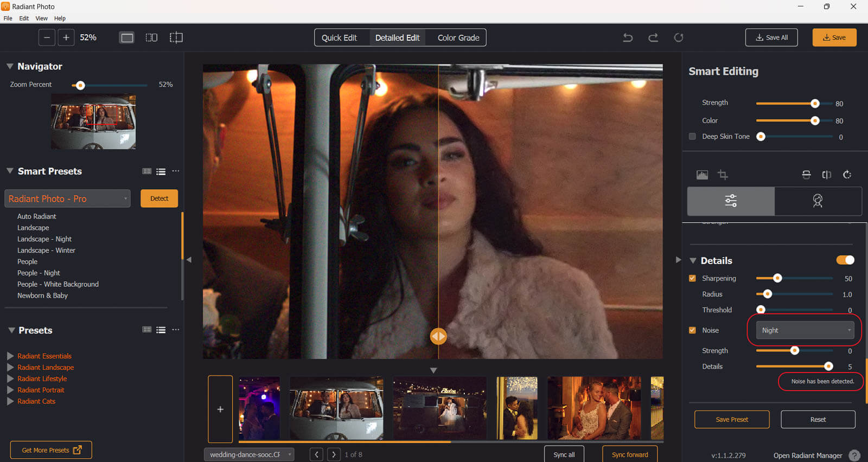Viewport: 868px width, 462px height.
Task: Switch to the Color Grade tab
Action: [x=458, y=37]
